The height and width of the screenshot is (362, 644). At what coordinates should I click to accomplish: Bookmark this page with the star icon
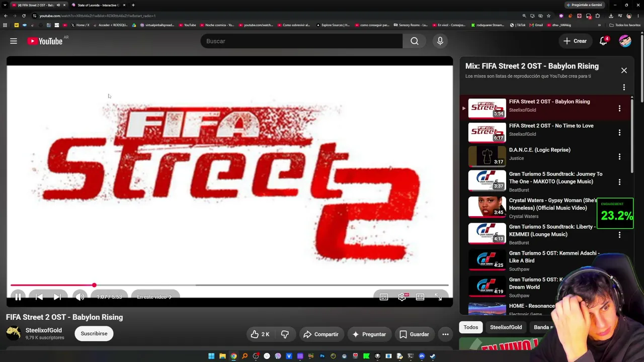pos(548,16)
